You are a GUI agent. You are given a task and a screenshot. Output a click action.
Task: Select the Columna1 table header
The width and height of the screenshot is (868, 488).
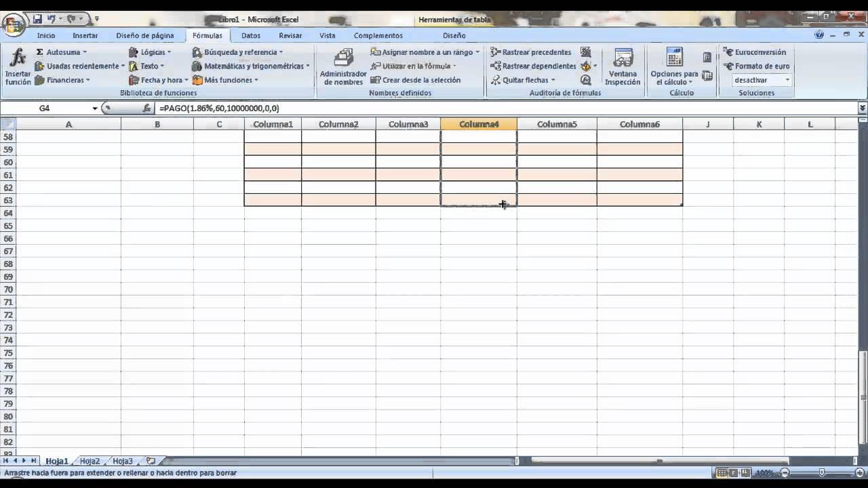point(273,124)
